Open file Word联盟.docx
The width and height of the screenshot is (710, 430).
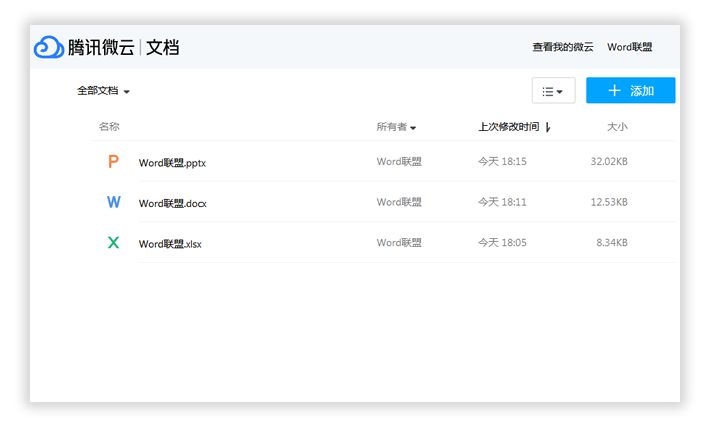[173, 203]
